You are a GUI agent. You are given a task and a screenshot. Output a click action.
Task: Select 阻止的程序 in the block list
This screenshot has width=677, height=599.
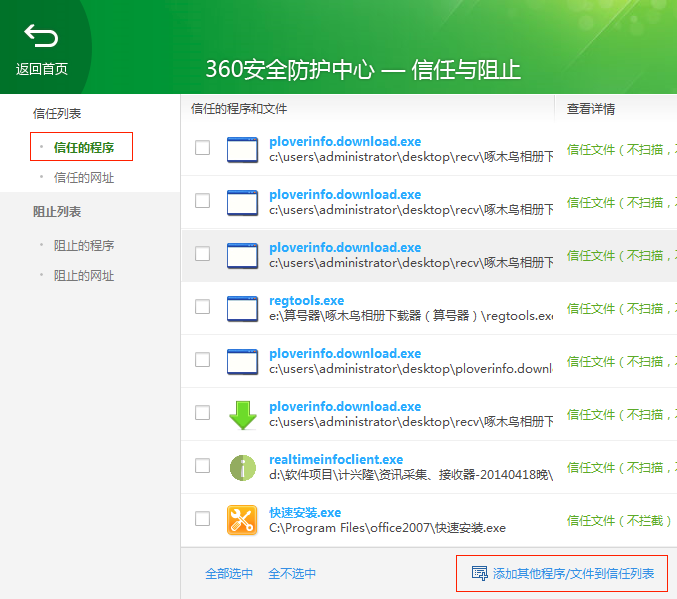[84, 246]
